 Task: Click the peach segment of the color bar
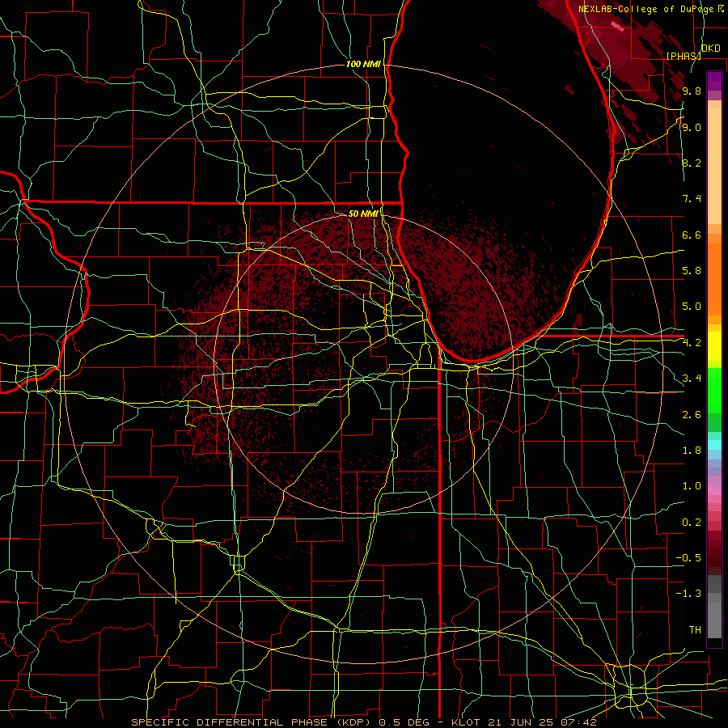714,166
